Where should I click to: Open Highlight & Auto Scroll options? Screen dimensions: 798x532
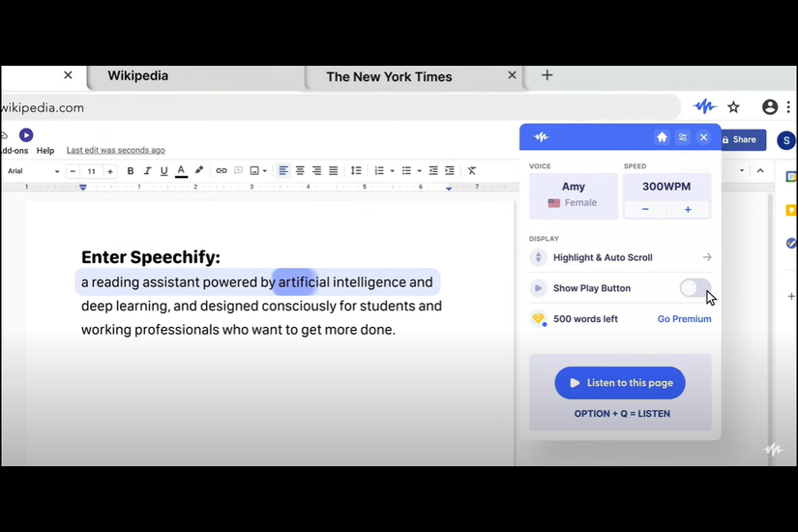(620, 257)
